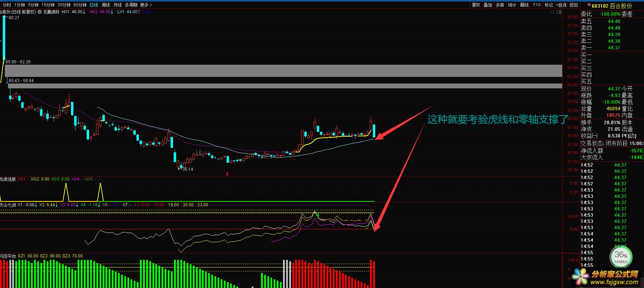This screenshot has width=644, height=288.
Task: Click the 委比 -100.00% value
Action: [x=610, y=14]
